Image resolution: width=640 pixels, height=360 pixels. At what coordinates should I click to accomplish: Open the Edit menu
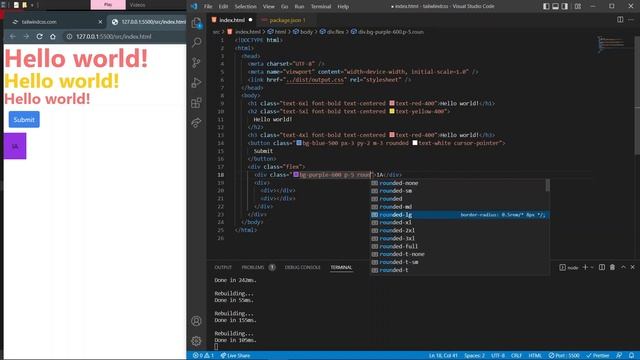[223, 7]
